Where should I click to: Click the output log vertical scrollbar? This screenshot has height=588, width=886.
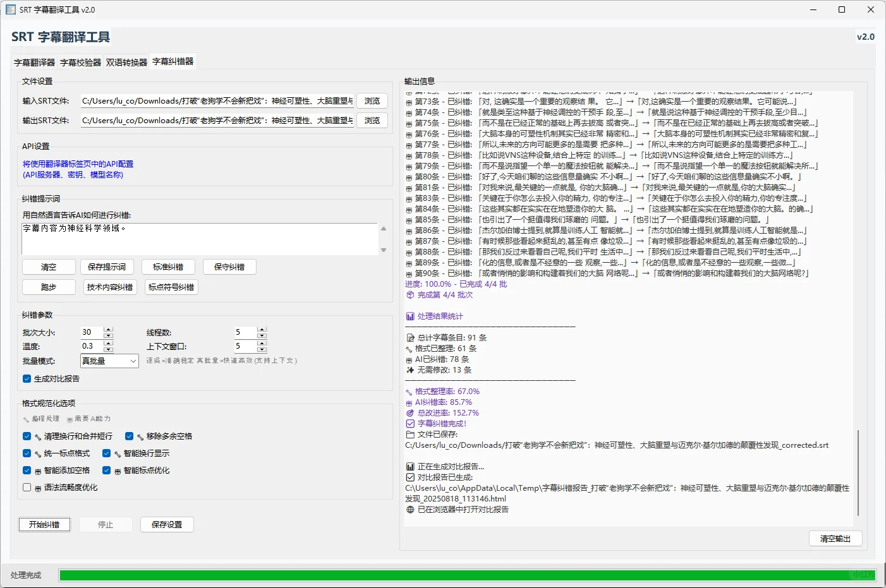pyautogui.click(x=858, y=472)
